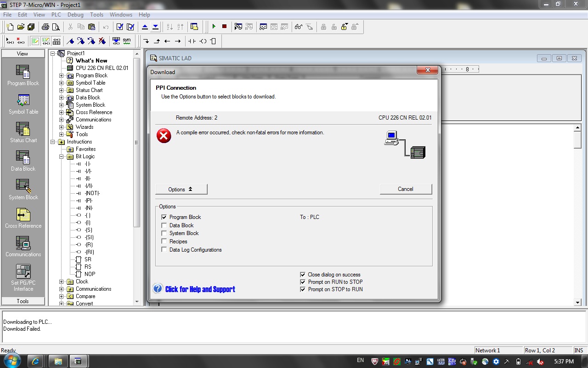Screen dimensions: 588x368
Task: Collapse dialog with the Options button
Action: (x=181, y=189)
